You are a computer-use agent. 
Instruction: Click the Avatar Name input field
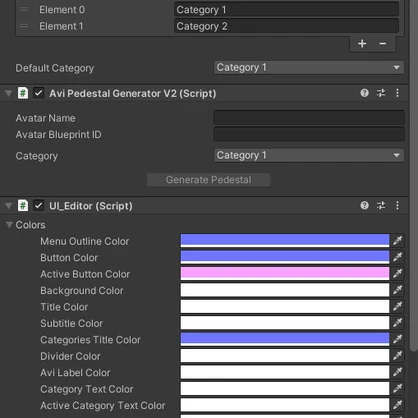(x=309, y=118)
